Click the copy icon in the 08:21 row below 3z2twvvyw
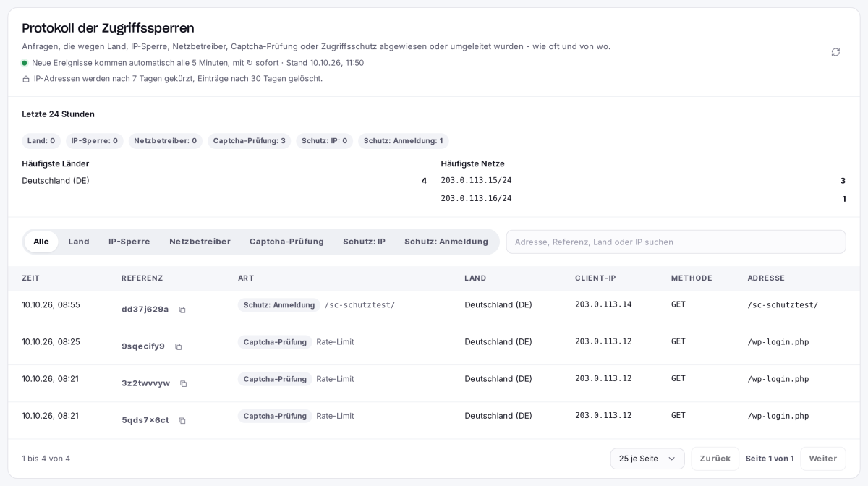This screenshot has height=486, width=868. pyautogui.click(x=182, y=420)
